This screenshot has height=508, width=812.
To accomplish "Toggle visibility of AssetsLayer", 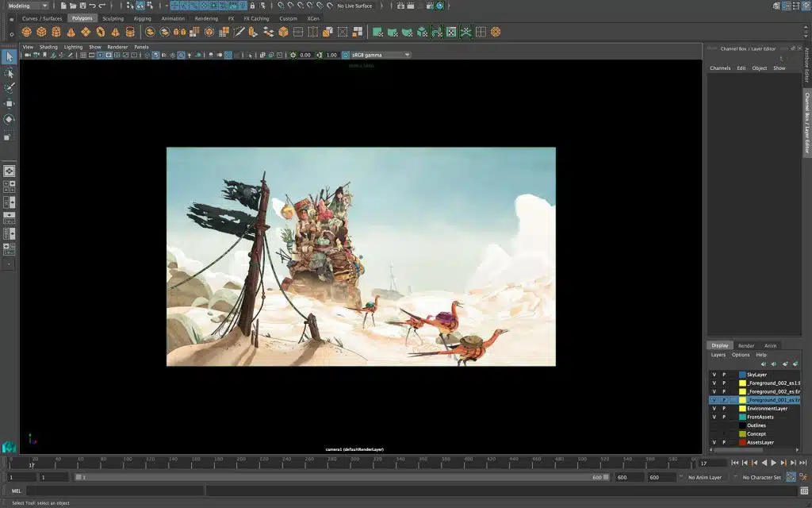I will click(x=714, y=442).
